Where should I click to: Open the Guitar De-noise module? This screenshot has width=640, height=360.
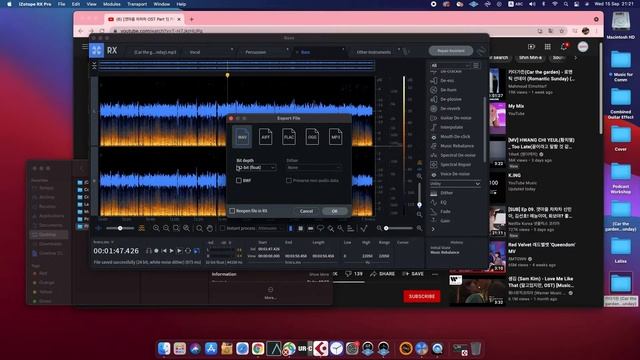(455, 118)
